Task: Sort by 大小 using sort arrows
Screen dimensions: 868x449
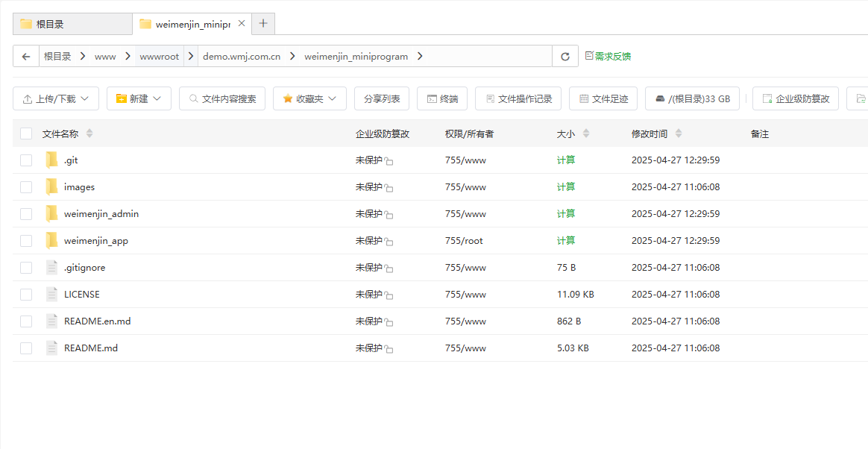Action: [x=586, y=134]
